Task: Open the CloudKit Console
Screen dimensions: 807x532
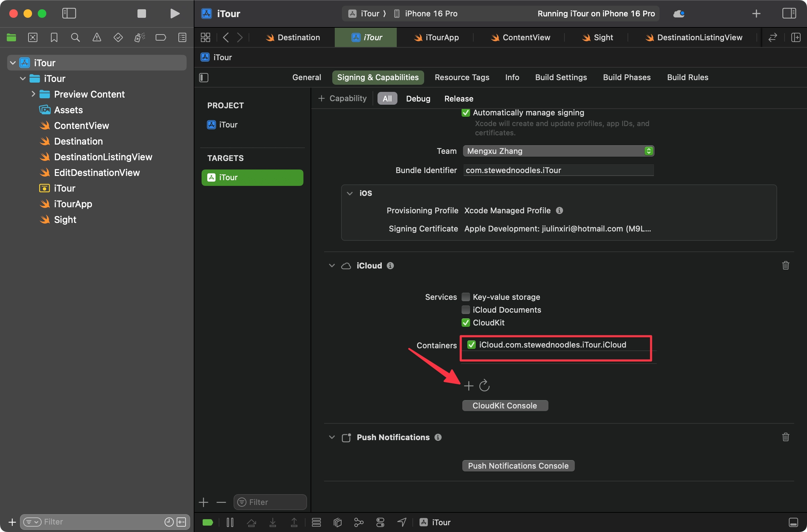Action: pos(505,406)
